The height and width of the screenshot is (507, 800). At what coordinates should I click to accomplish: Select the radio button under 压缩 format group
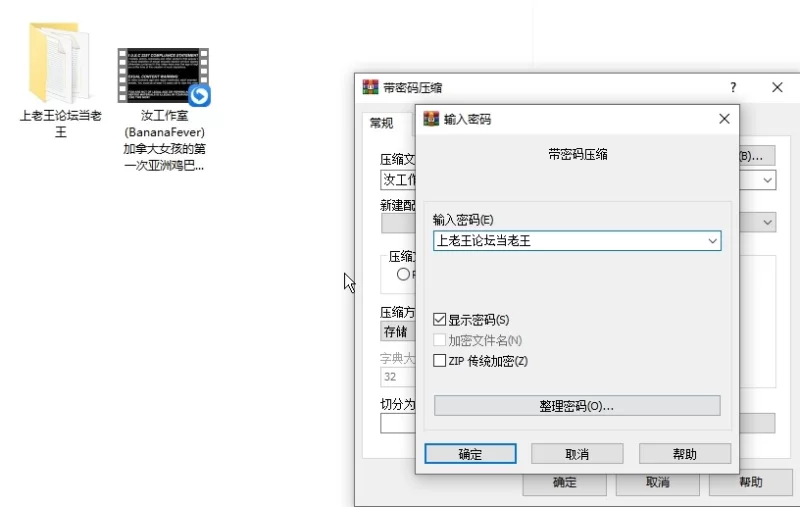tap(403, 274)
